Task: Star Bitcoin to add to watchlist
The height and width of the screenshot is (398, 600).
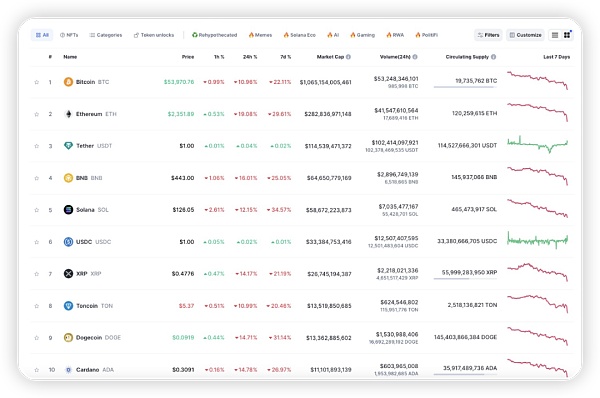Action: tap(37, 82)
